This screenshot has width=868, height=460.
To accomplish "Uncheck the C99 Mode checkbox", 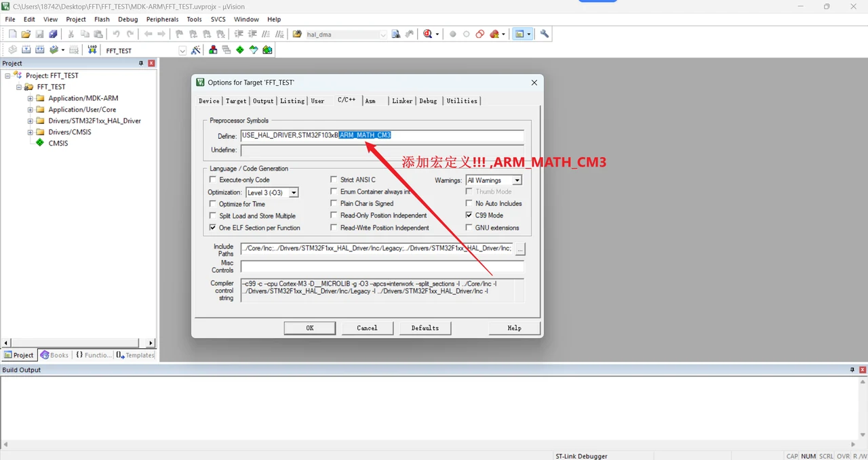I will 469,215.
